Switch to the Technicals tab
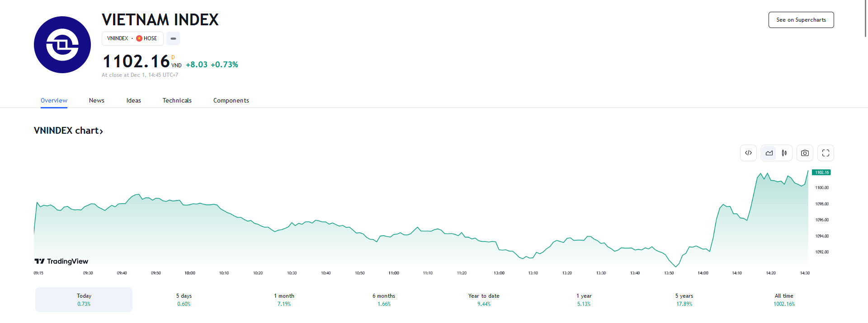This screenshot has width=868, height=323. tap(177, 100)
